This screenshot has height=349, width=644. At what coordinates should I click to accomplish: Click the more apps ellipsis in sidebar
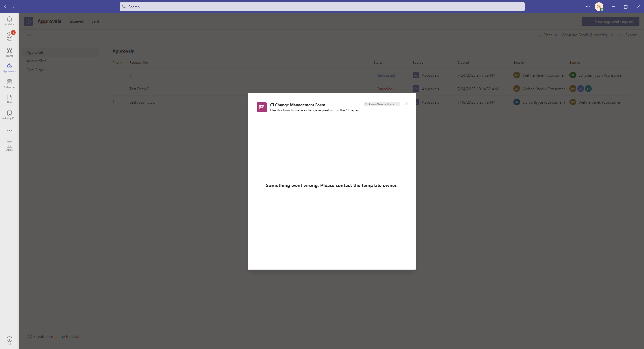9,131
